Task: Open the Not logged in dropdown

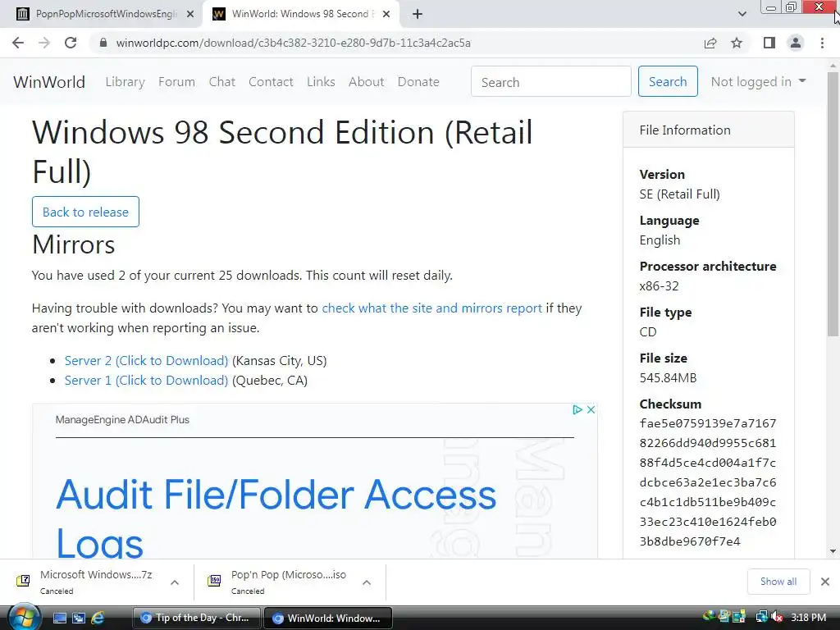Action: pyautogui.click(x=758, y=81)
